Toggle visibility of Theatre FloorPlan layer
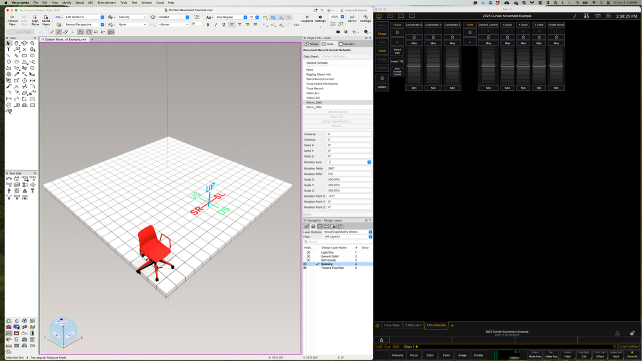The width and height of the screenshot is (644, 363). [x=305, y=268]
